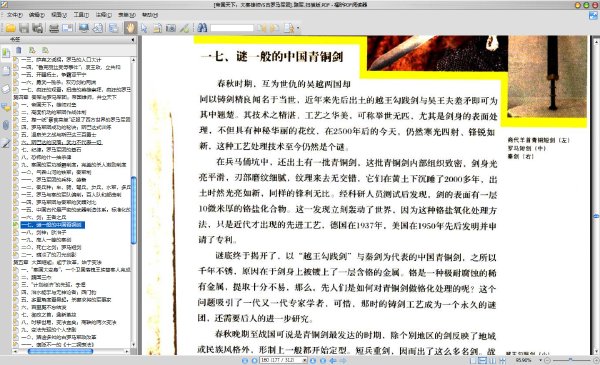Switch to the Pages thumbnails panel tab
The width and height of the screenshot is (600, 365).
6,71
